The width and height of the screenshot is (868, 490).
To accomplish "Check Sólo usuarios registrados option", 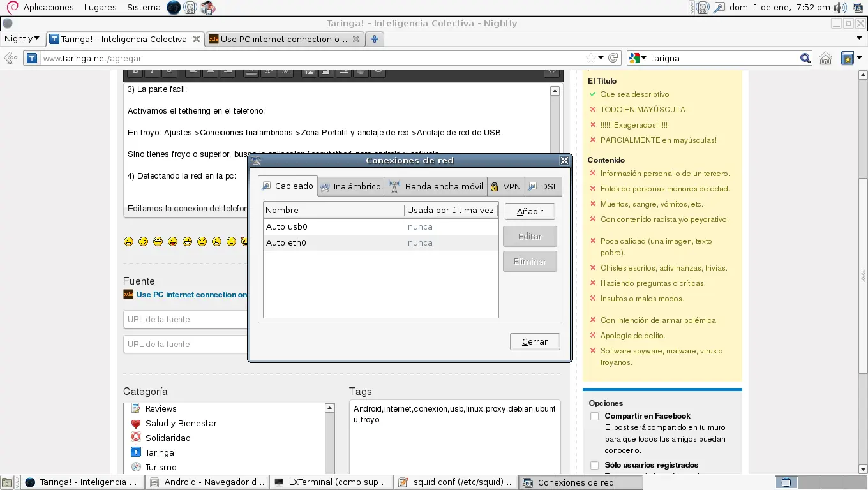I will pyautogui.click(x=595, y=465).
